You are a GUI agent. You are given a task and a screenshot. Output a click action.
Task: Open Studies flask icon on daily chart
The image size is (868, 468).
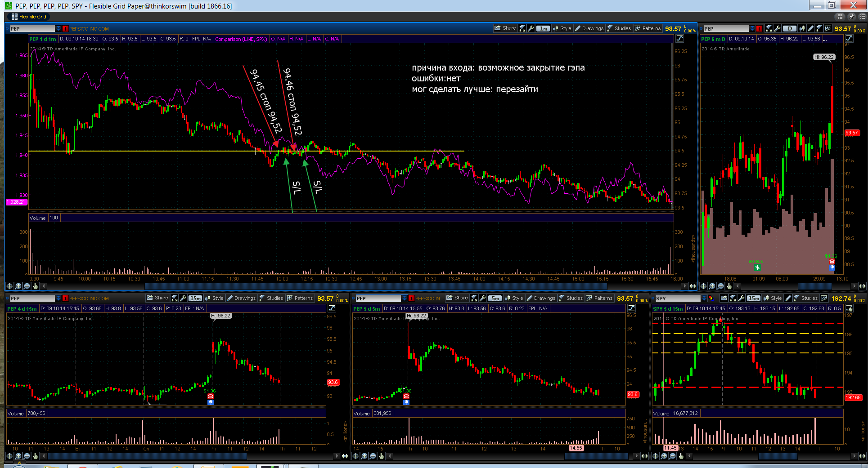(819, 28)
